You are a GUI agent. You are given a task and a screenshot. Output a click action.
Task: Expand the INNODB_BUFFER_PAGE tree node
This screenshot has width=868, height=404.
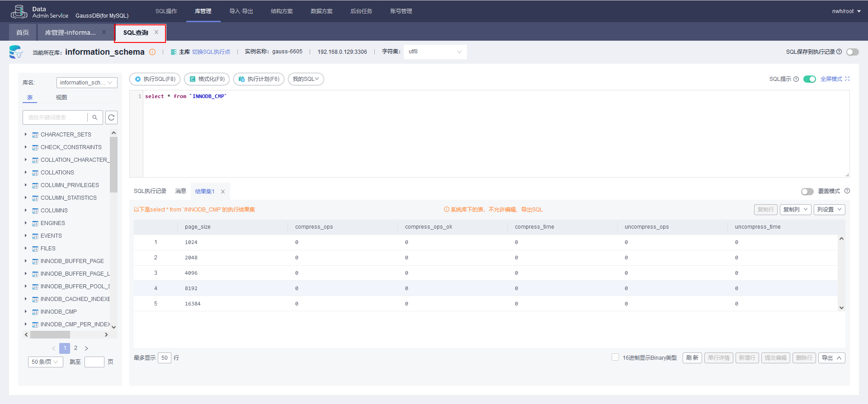tap(26, 261)
